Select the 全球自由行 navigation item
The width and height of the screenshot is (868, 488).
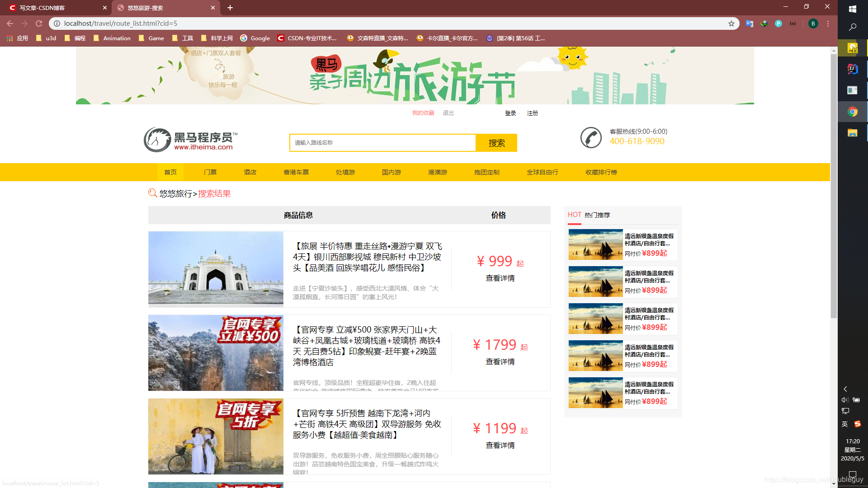coord(542,172)
